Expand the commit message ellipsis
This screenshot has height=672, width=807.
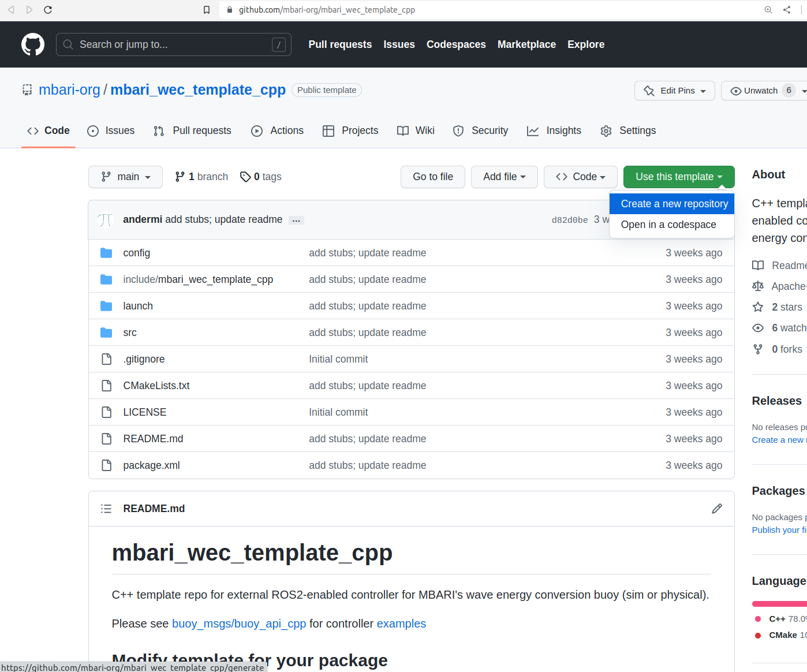[296, 221]
